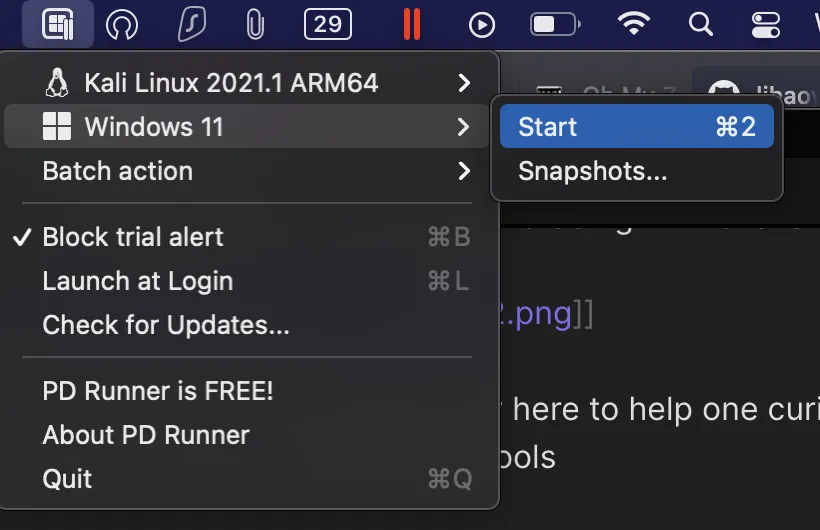This screenshot has height=530, width=820.
Task: Toggle Launch at Login
Action: tap(248, 281)
